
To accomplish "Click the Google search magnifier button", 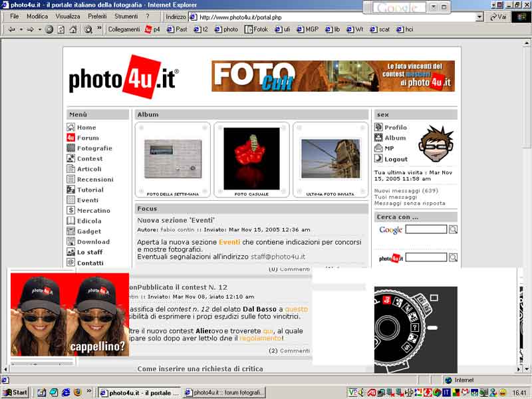I will [x=453, y=229].
